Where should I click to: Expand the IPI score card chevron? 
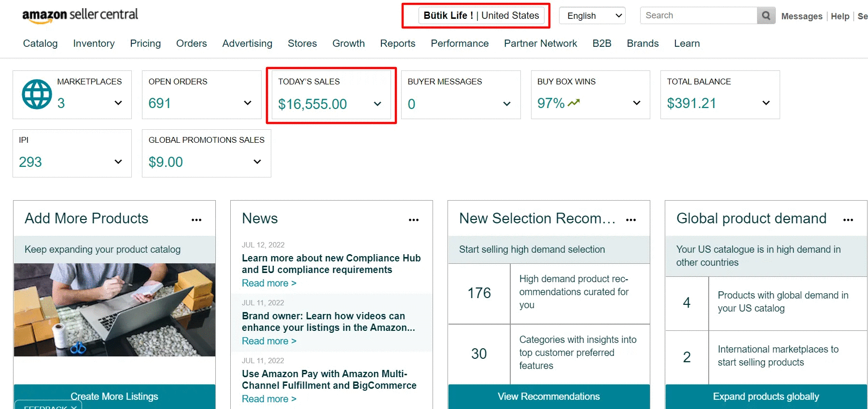[x=118, y=162]
